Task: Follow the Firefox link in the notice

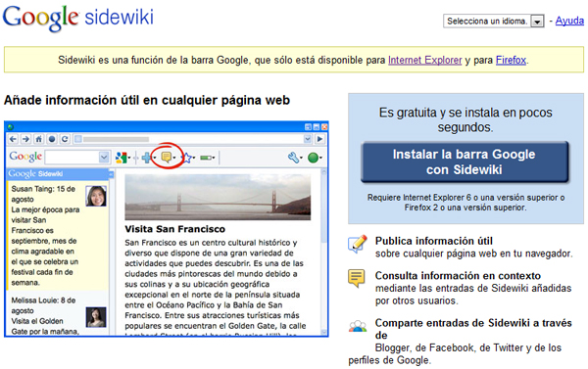Action: click(511, 60)
